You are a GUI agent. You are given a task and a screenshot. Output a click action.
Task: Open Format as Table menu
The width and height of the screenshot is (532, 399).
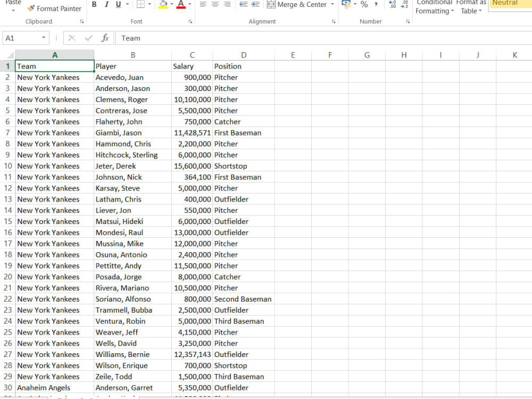click(471, 7)
